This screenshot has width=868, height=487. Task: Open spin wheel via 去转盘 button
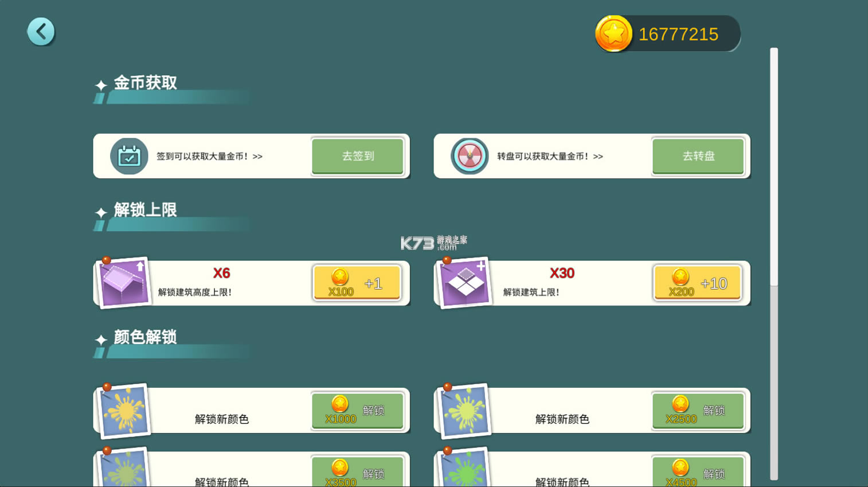point(698,156)
